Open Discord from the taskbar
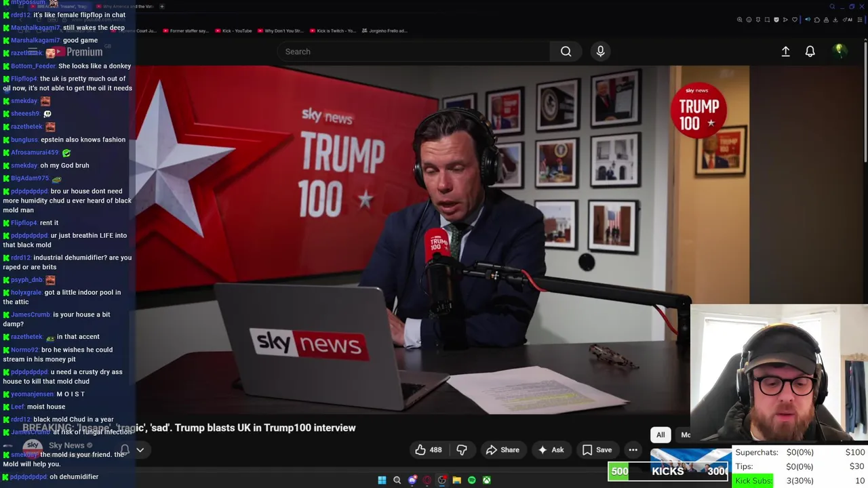This screenshot has width=868, height=488. tap(412, 481)
